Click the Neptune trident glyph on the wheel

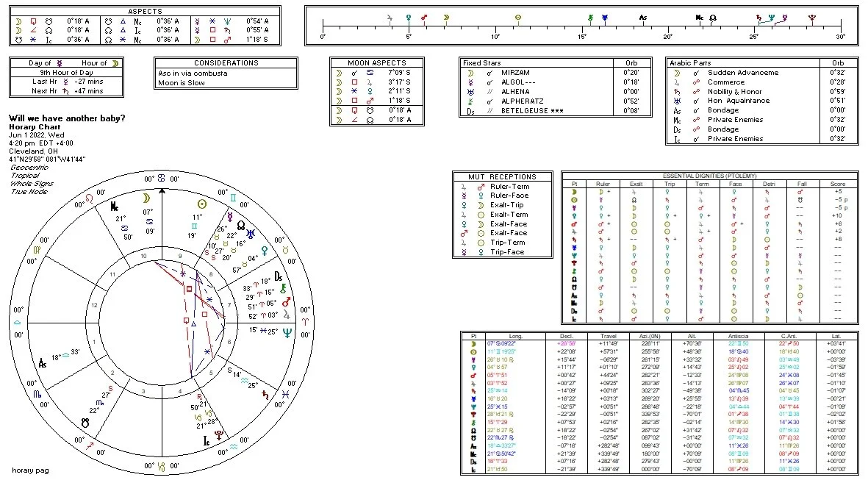coord(287,332)
